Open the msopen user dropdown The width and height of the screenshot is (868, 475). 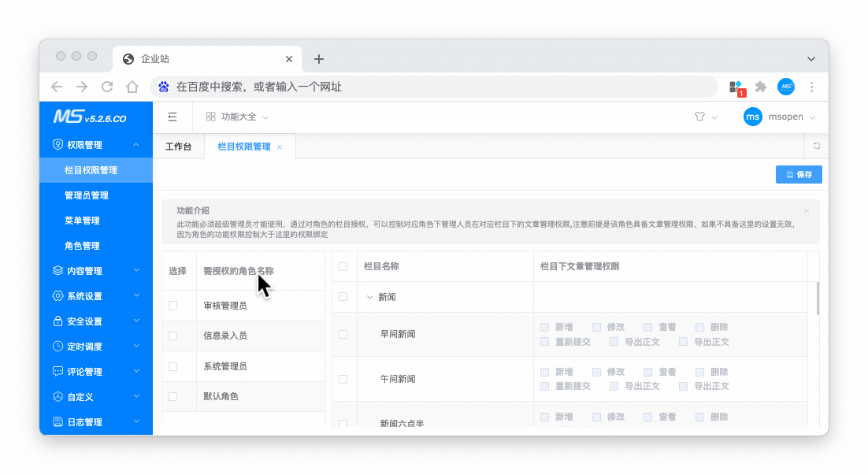click(x=779, y=117)
